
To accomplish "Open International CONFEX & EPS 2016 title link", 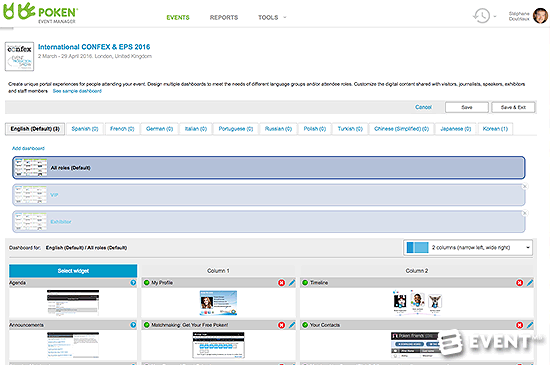I will (x=94, y=47).
